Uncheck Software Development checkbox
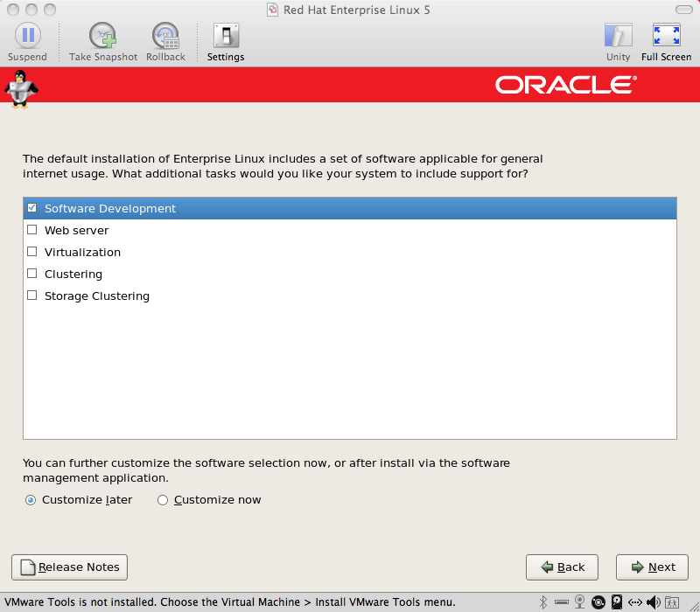This screenshot has height=612, width=700. [x=32, y=208]
